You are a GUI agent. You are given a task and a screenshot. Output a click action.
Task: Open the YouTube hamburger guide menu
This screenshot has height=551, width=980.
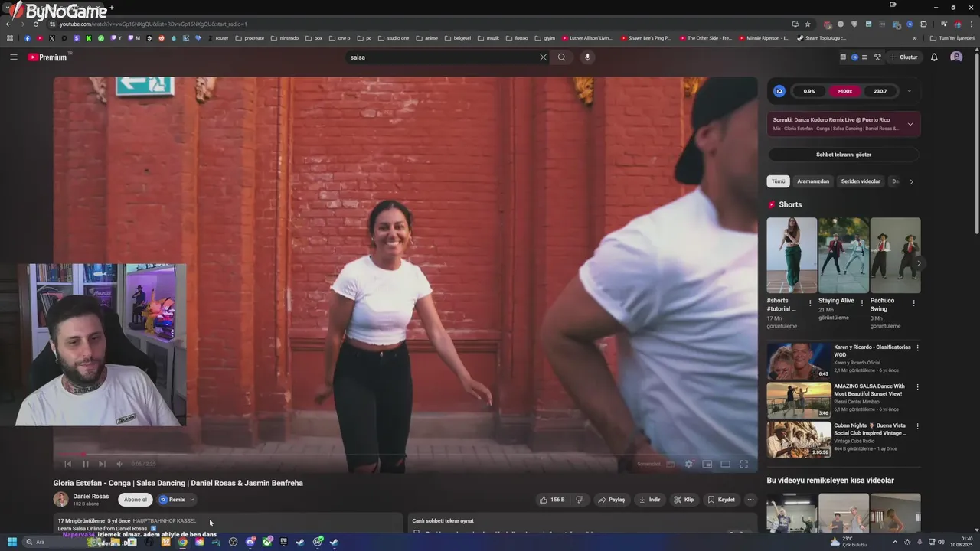13,57
